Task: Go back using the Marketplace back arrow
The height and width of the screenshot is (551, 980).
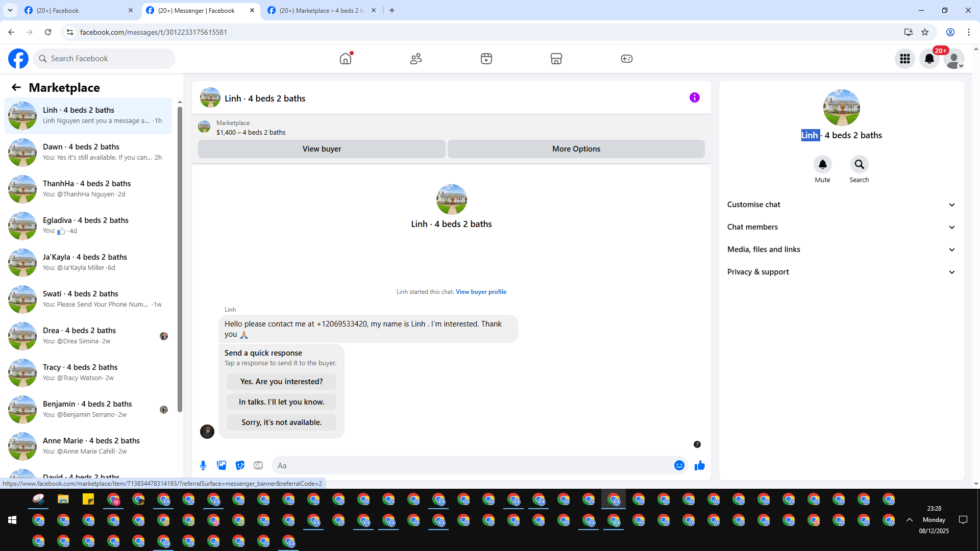Action: click(16, 88)
